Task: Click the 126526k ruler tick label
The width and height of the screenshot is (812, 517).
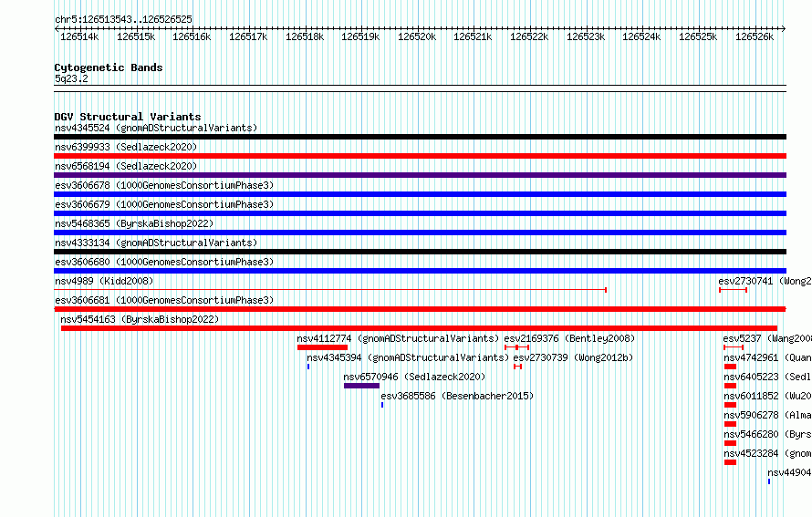Action: pyautogui.click(x=755, y=36)
